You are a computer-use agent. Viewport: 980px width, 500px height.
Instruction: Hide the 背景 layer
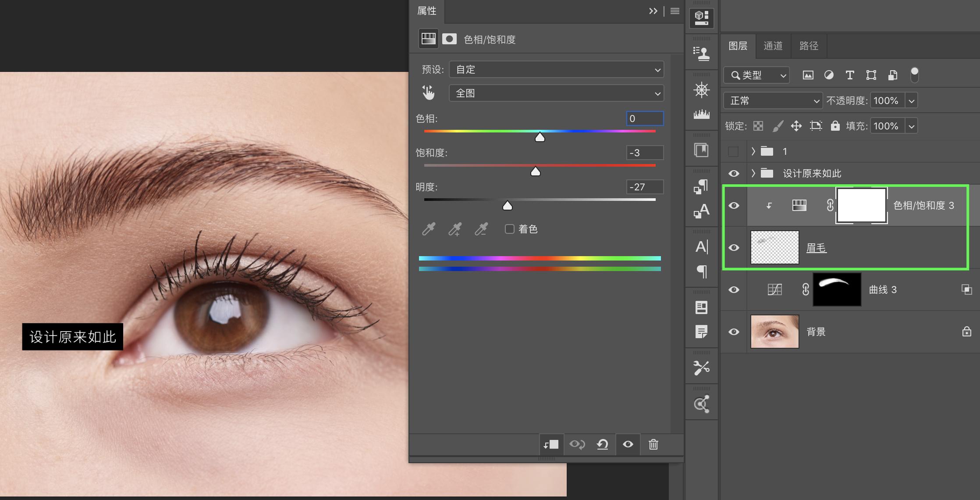[x=734, y=332]
